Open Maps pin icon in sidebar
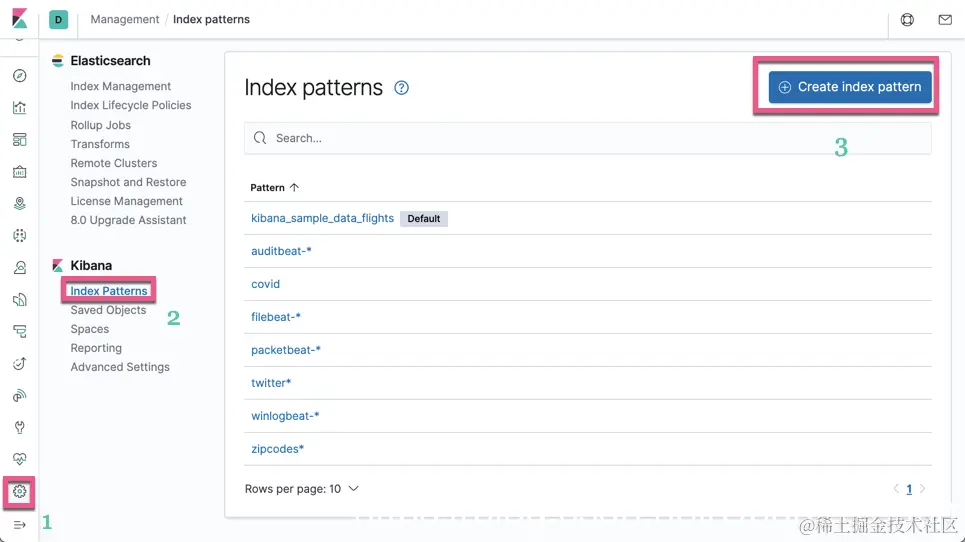 coord(20,204)
